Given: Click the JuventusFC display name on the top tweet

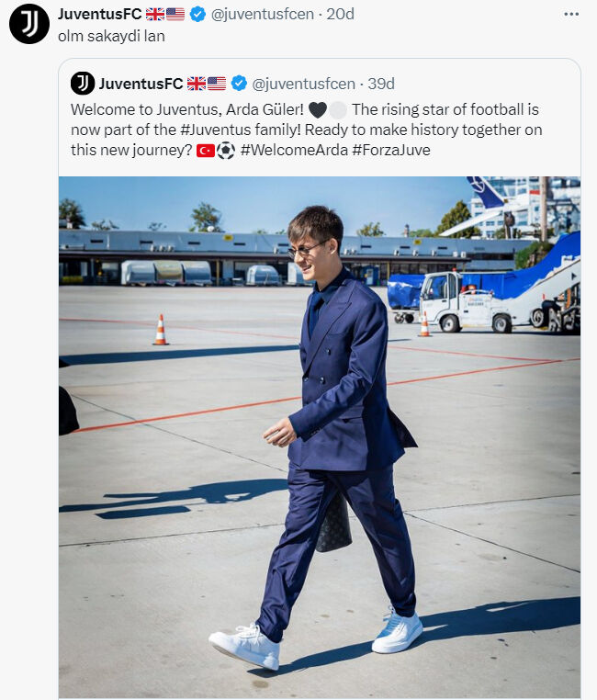Looking at the screenshot, I should [100, 14].
